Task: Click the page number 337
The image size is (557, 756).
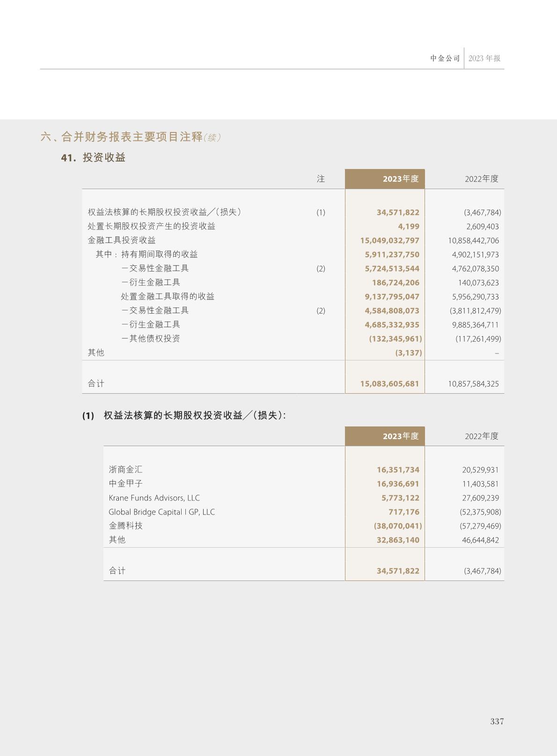Action: click(x=497, y=721)
